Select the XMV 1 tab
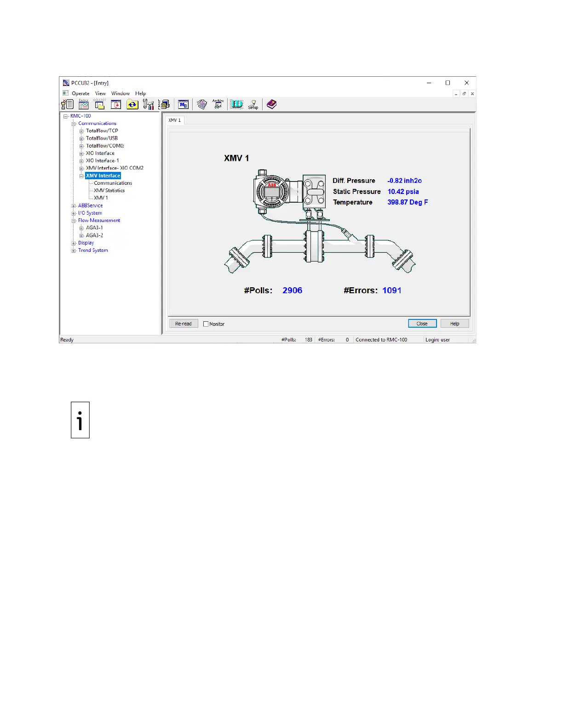 point(175,120)
